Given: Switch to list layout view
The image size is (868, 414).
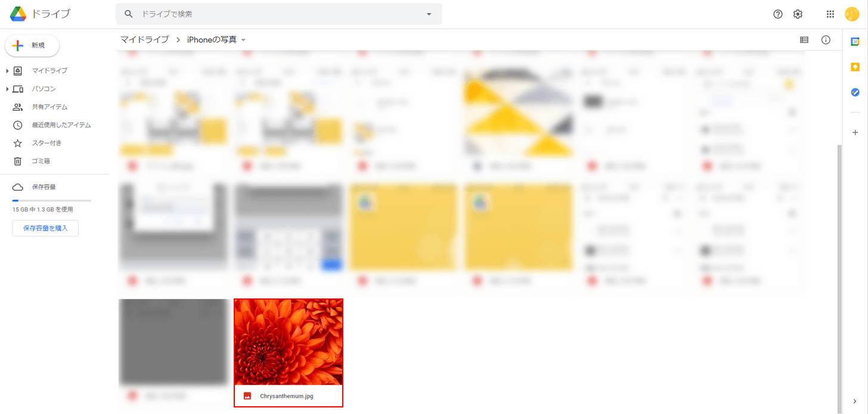Looking at the screenshot, I should (804, 40).
